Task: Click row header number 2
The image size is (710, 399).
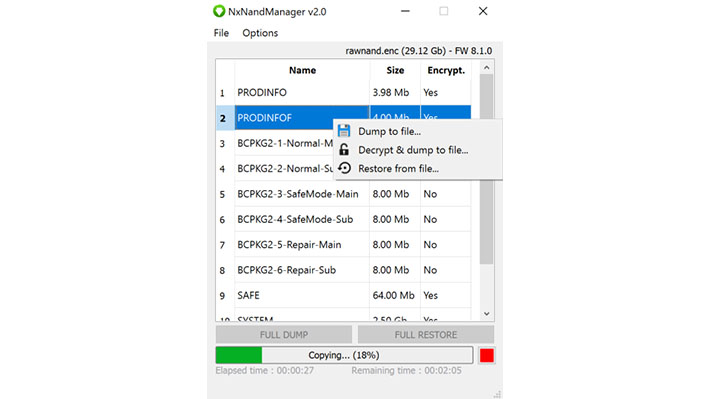Action: 225,118
